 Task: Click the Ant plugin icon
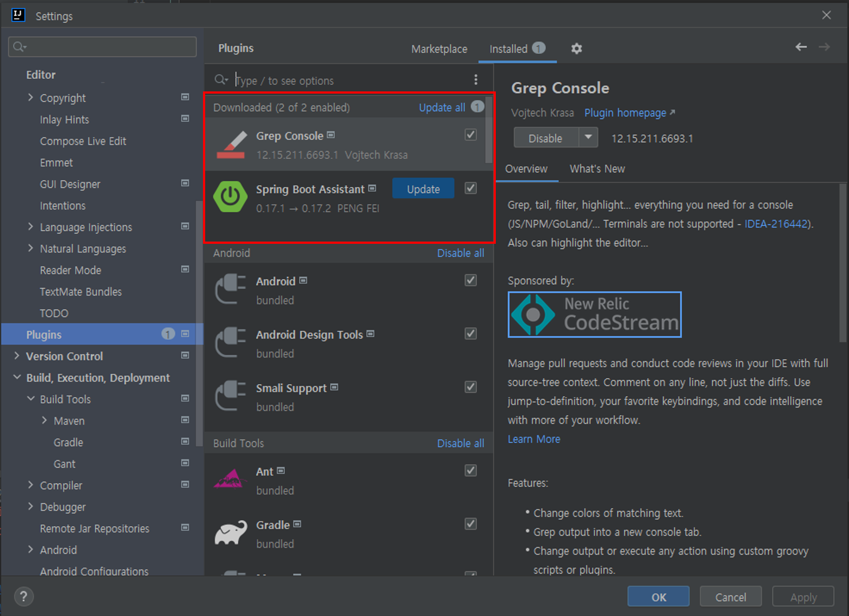coord(230,479)
